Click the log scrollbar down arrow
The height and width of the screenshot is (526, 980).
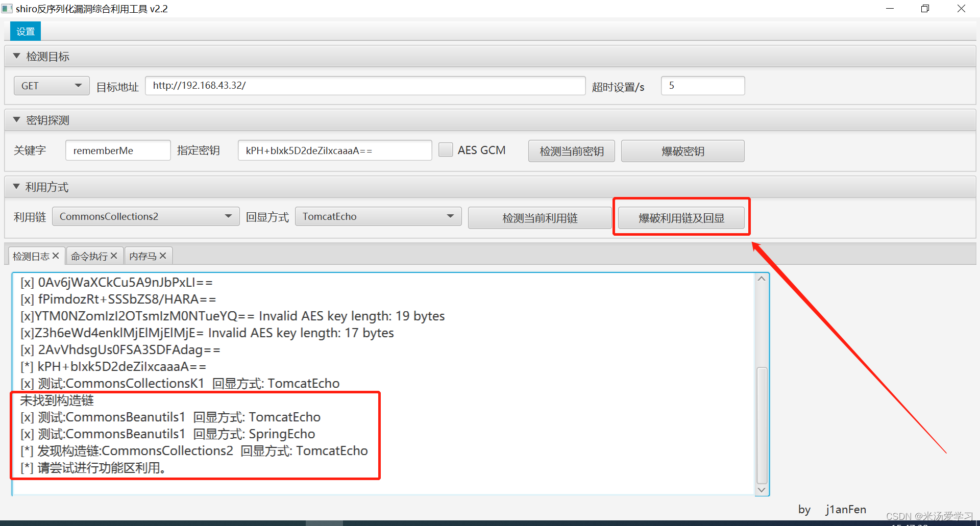click(762, 490)
